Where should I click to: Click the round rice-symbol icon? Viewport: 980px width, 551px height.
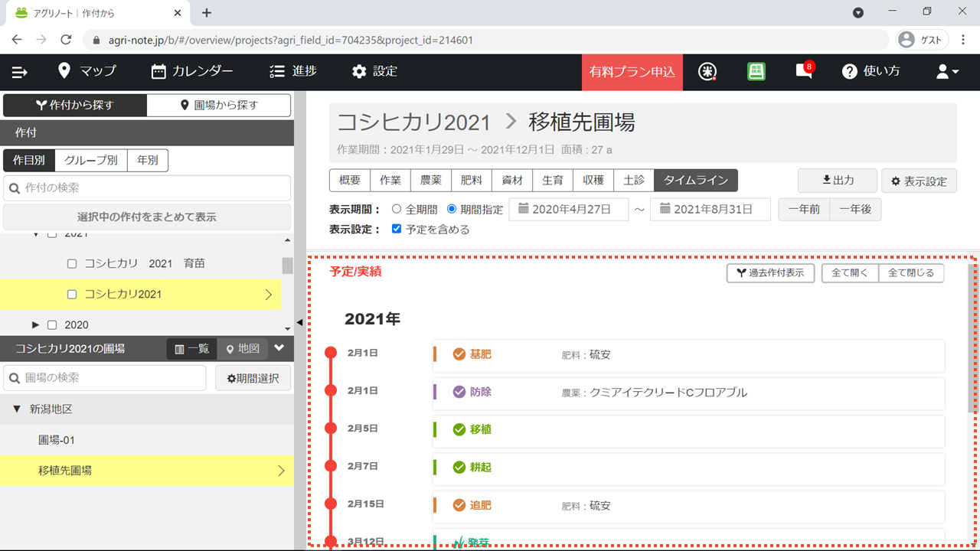[708, 71]
